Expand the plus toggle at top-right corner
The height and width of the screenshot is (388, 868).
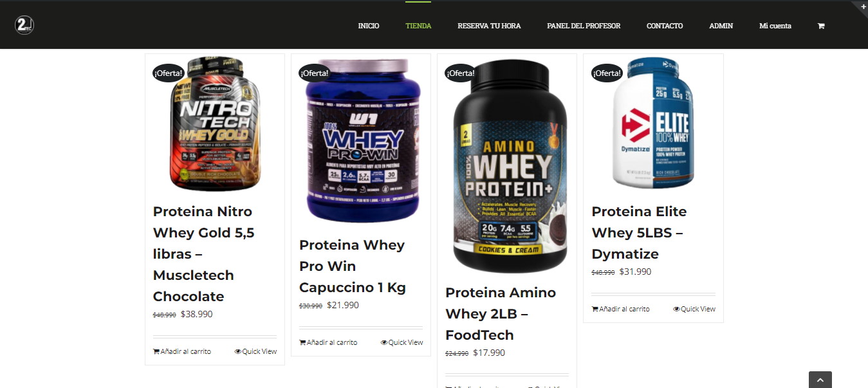pyautogui.click(x=863, y=6)
